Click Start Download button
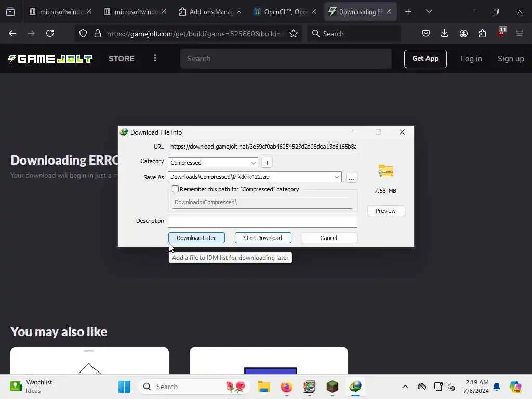 point(262,238)
